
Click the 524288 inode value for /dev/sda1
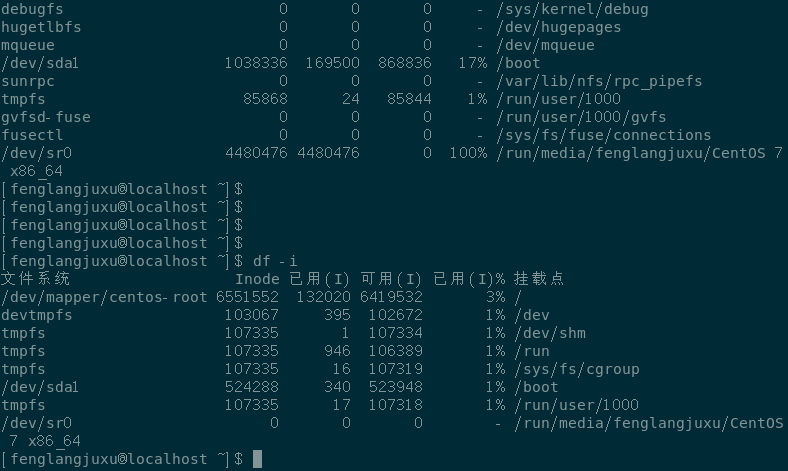coord(252,387)
